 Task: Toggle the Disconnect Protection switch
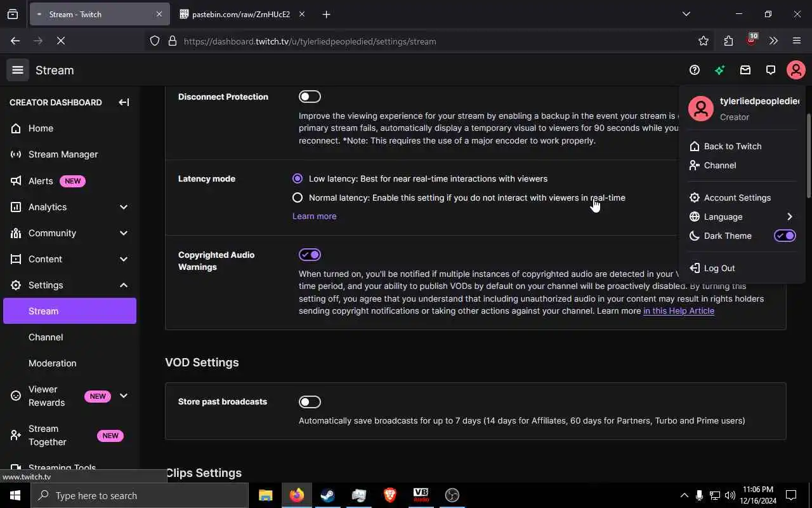310,97
